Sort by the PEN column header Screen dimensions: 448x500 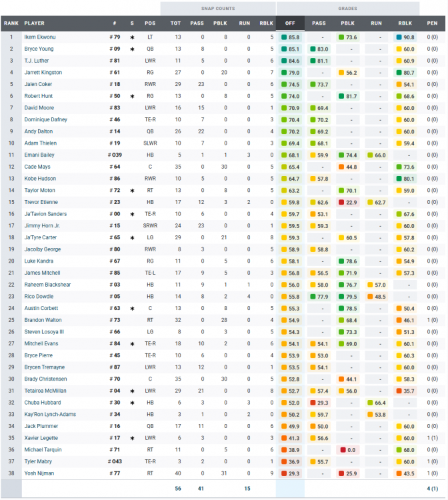[433, 23]
